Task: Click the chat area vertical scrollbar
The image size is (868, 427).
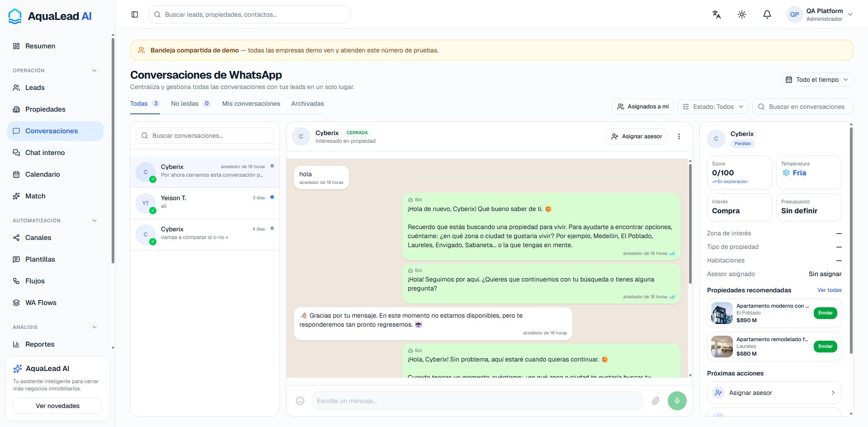Action: 690,224
